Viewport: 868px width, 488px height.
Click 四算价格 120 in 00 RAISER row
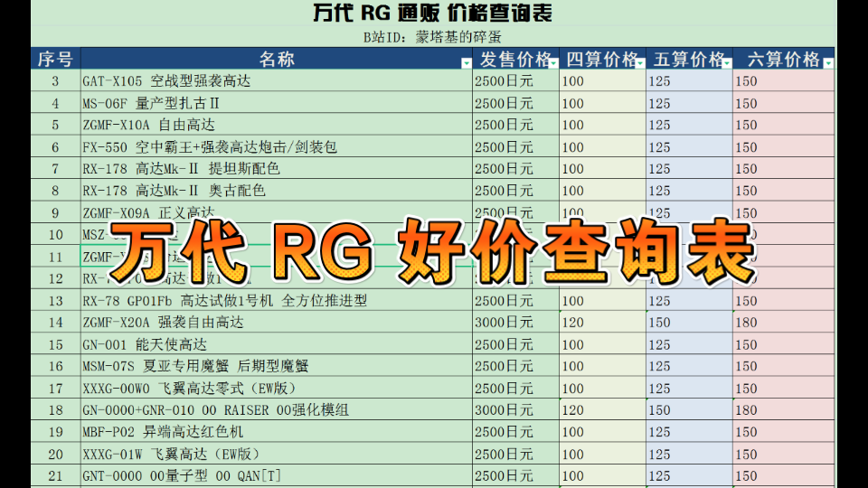602,410
